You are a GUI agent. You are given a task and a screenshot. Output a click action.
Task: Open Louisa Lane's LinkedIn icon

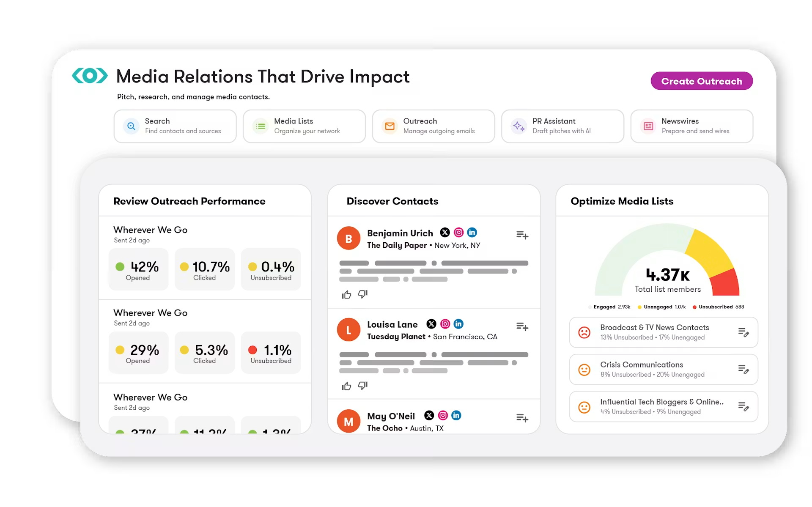[x=458, y=324]
